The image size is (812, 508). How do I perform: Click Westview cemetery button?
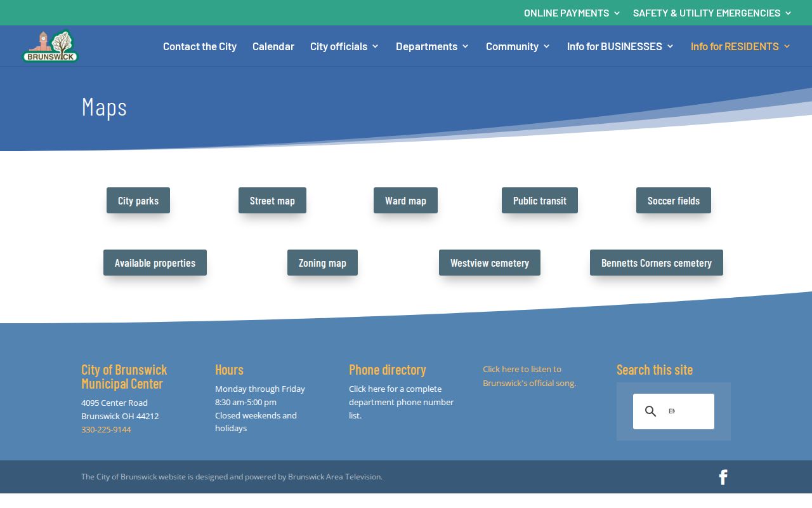coord(490,263)
